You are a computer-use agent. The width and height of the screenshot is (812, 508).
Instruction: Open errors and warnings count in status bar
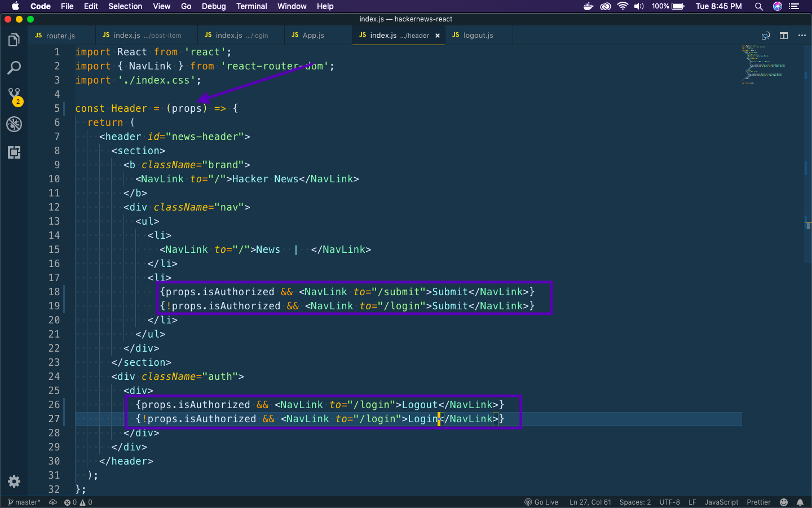[x=78, y=502]
